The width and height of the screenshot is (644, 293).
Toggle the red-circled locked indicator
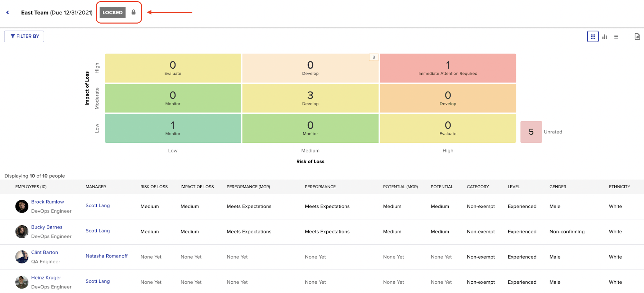[x=119, y=13]
